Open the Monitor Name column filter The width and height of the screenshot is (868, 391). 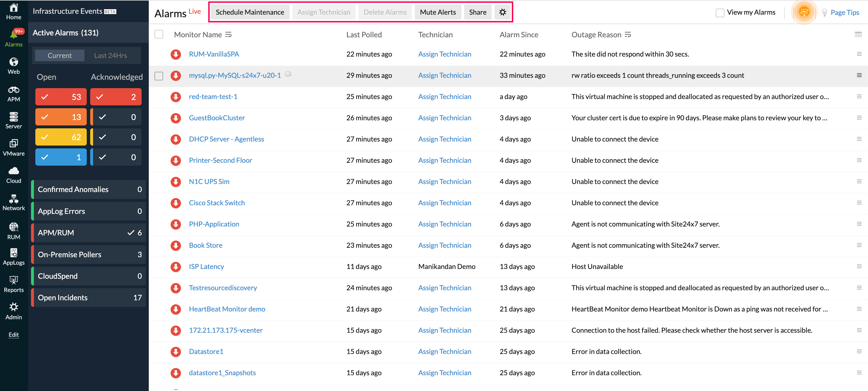click(228, 35)
